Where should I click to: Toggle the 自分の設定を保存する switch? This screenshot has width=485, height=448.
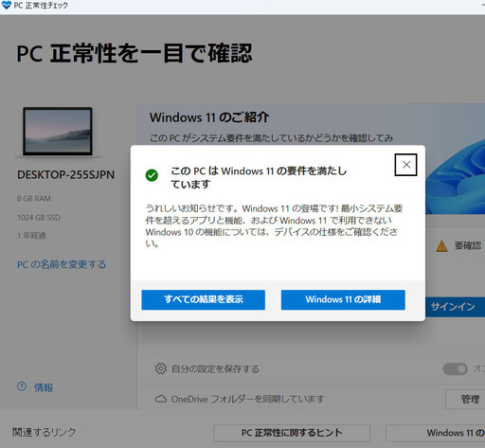pyautogui.click(x=455, y=368)
